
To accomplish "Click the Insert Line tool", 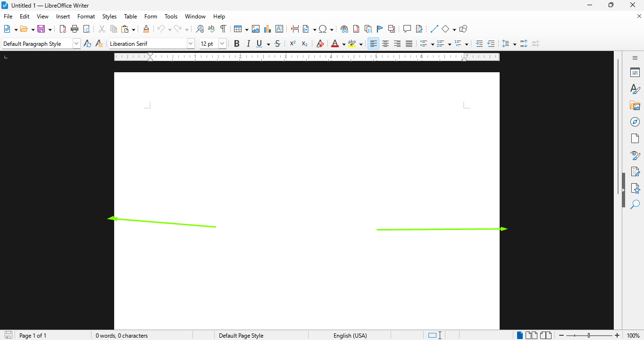I will (x=435, y=29).
